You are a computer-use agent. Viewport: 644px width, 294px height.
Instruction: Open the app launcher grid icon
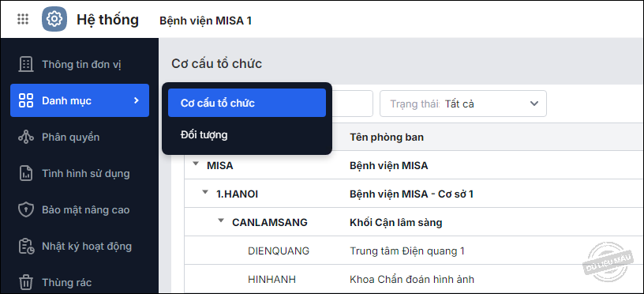coord(23,19)
